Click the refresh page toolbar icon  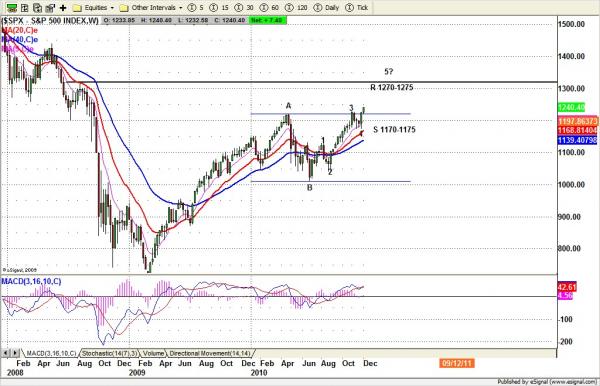pos(38,7)
